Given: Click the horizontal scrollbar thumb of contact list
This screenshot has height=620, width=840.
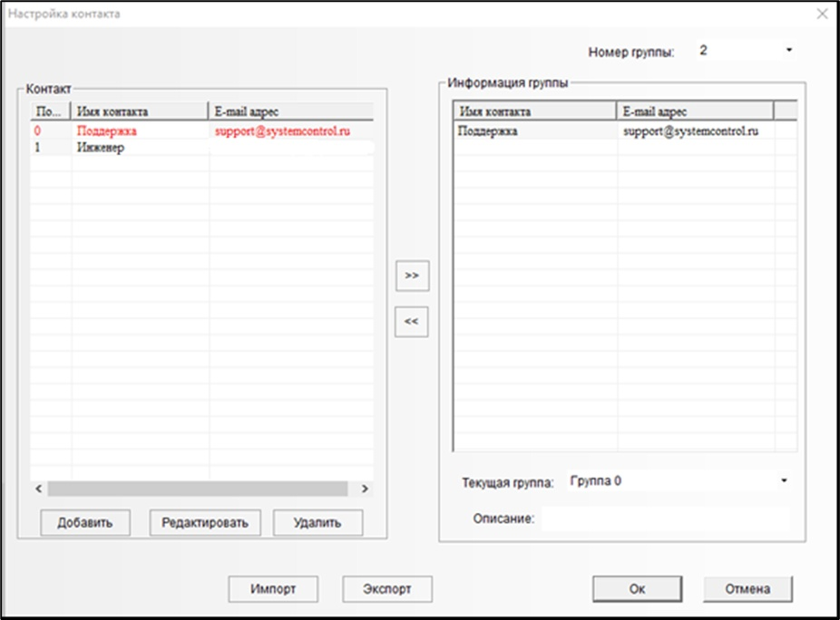Looking at the screenshot, I should tap(198, 489).
